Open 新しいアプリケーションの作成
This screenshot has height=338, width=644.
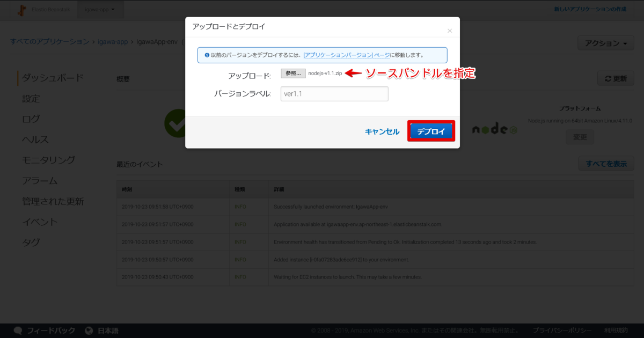(590, 9)
